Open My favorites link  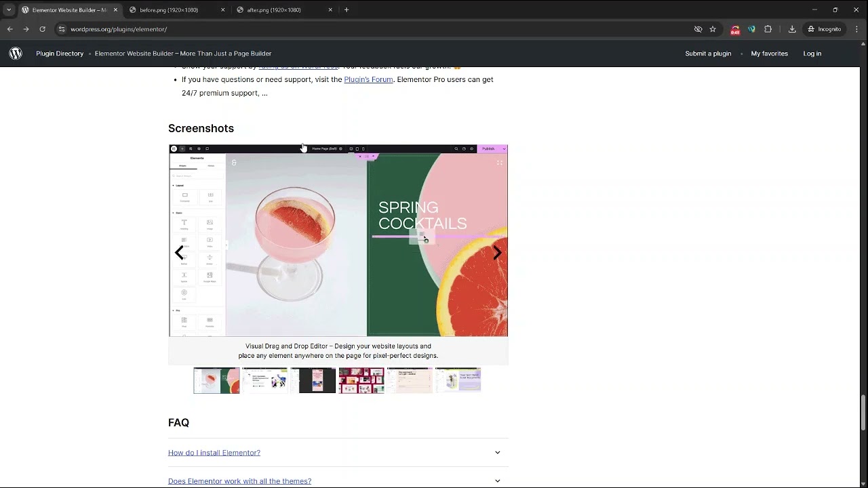pos(769,54)
